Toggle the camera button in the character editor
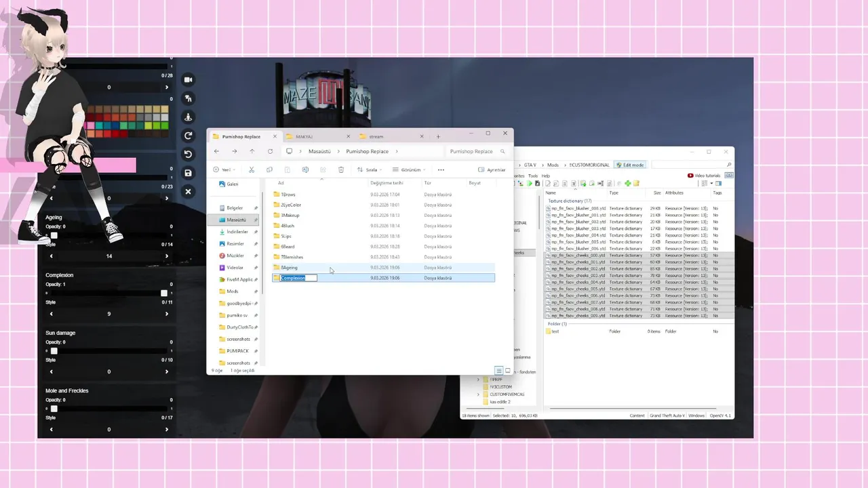Viewport: 868px width, 488px height. 189,79
